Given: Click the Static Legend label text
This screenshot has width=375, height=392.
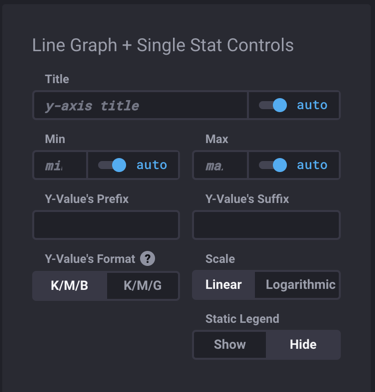Looking at the screenshot, I should [x=242, y=319].
